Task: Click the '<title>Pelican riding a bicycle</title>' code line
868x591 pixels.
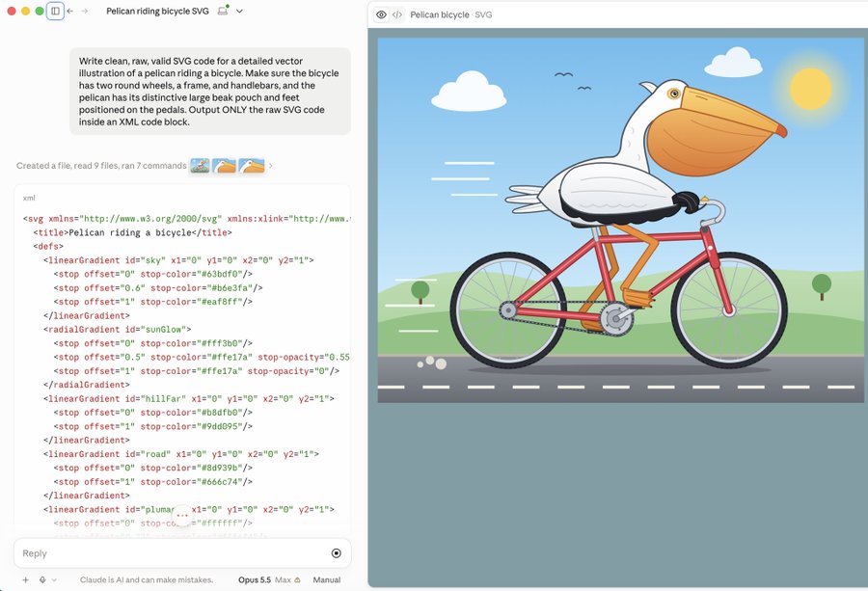Action: click(x=132, y=233)
